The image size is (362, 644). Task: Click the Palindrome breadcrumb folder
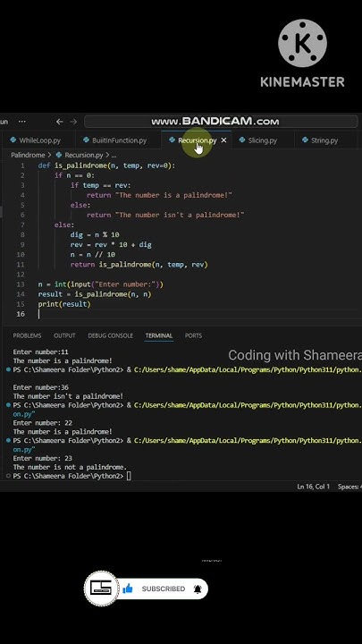pos(28,156)
